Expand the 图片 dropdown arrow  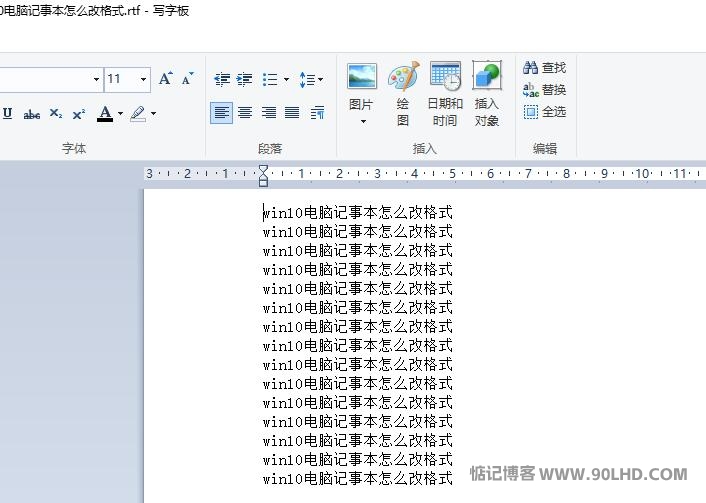tap(363, 121)
